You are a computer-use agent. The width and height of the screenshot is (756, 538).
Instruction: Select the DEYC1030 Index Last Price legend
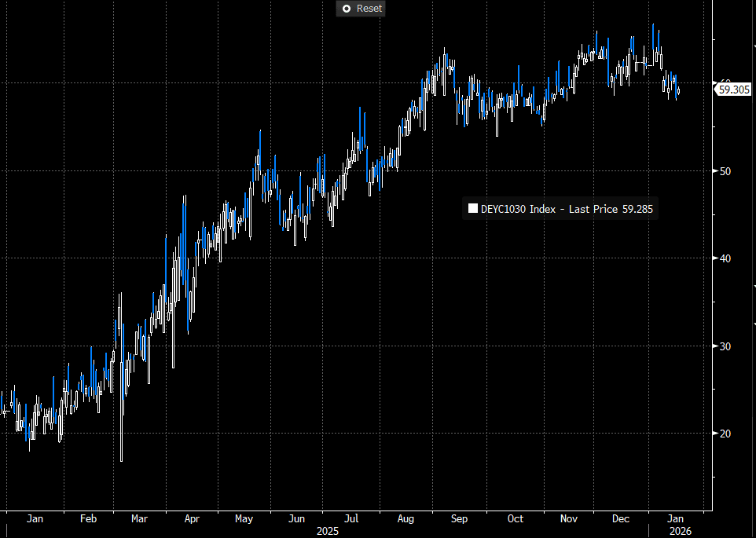(560, 209)
